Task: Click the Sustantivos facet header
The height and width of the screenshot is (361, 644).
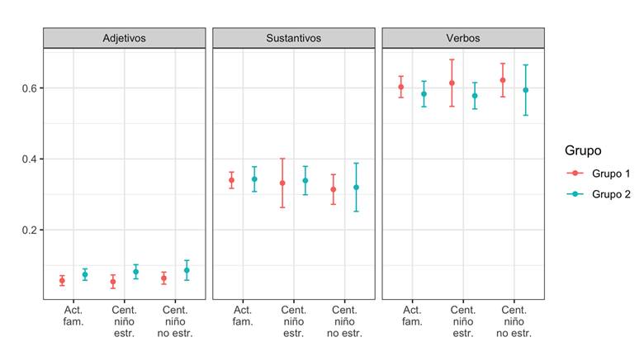Action: pos(294,38)
